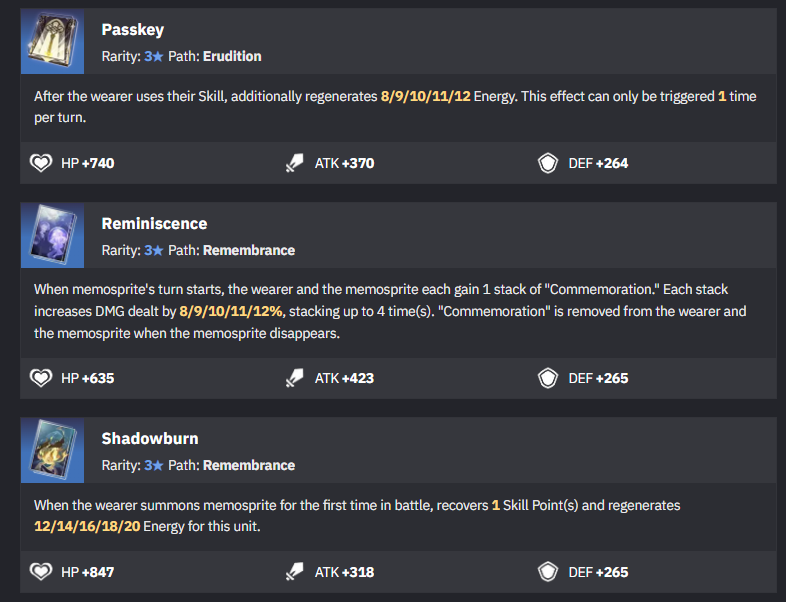Click the Erudition path label on Passkey

232,56
